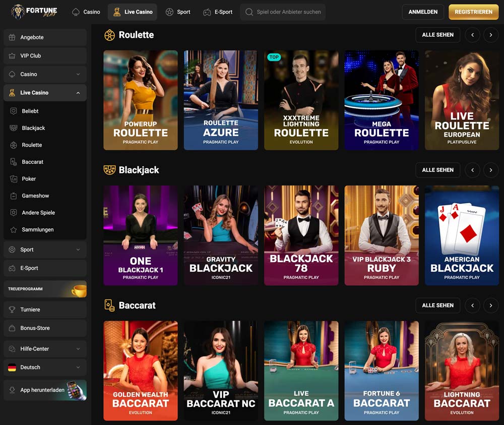Open the Sport top navigation tab
Screen dimensions: 504x425
[178, 12]
